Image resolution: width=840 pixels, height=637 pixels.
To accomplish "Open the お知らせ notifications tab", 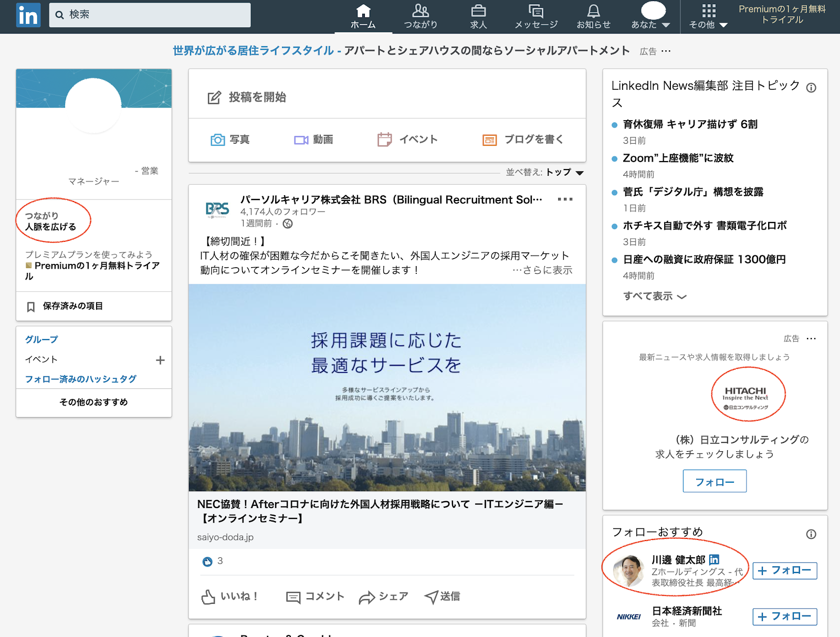I will [594, 17].
